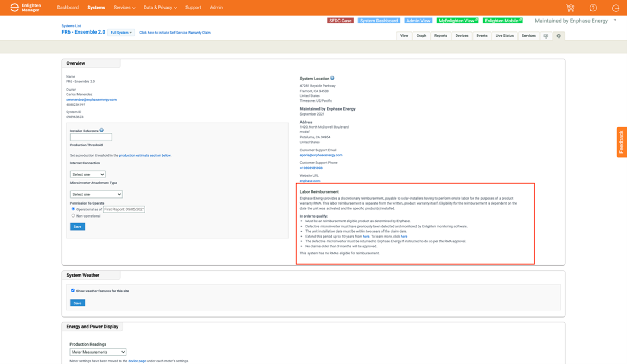Open the kiosk display tab icon
This screenshot has height=364, width=627.
click(x=546, y=36)
